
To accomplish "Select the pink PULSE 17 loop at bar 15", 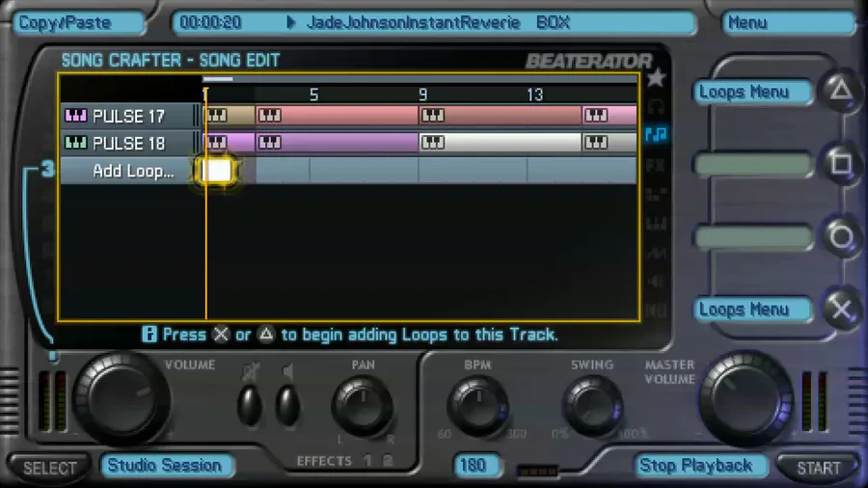I will 610,115.
